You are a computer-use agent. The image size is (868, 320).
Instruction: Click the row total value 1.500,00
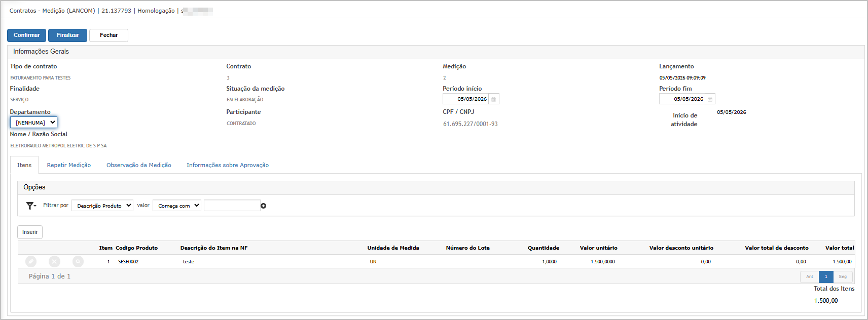tap(842, 262)
